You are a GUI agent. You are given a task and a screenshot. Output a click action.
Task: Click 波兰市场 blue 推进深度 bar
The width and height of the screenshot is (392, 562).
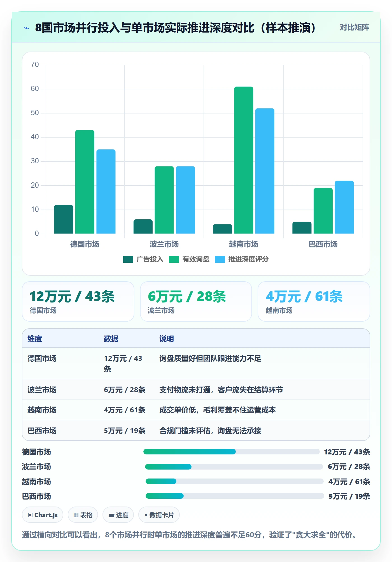(x=185, y=200)
